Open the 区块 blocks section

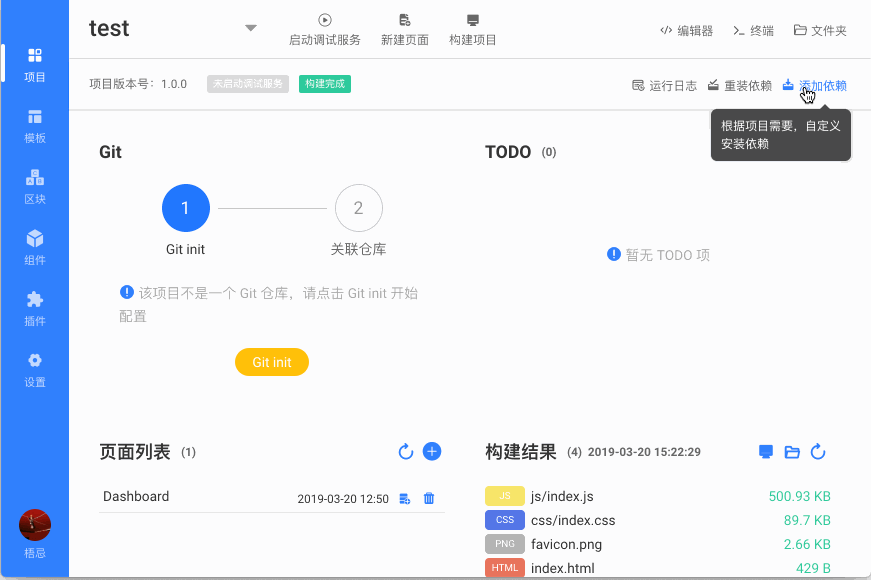tap(34, 187)
